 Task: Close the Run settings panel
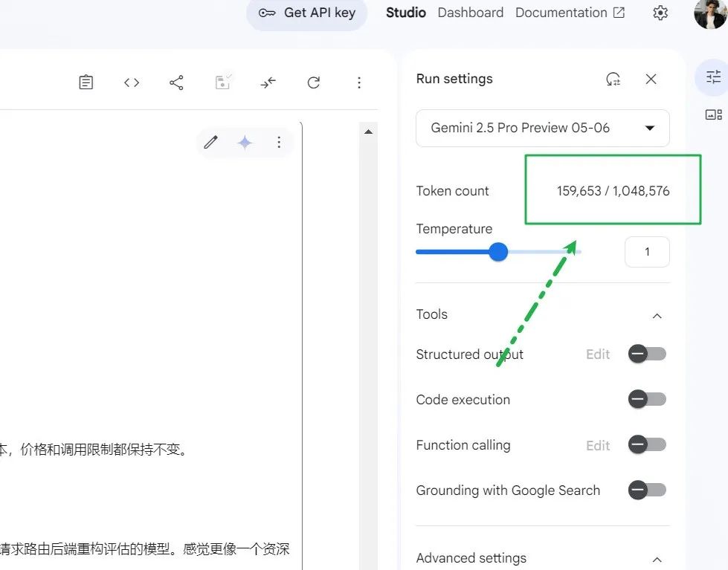tap(651, 79)
